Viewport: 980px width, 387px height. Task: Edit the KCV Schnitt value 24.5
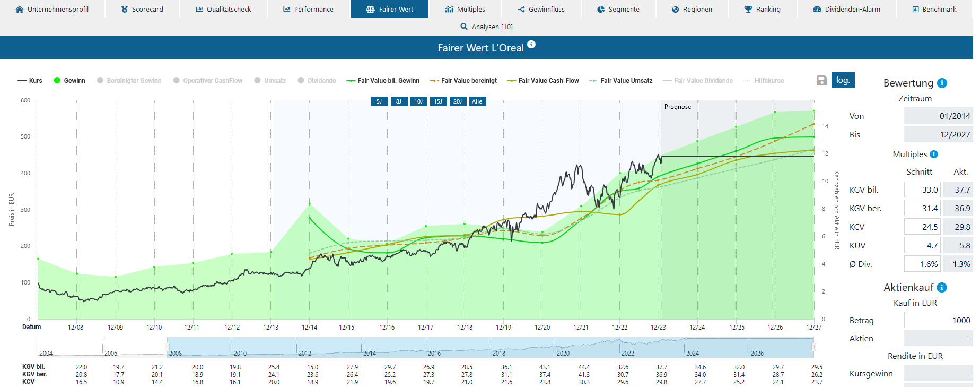tap(922, 227)
